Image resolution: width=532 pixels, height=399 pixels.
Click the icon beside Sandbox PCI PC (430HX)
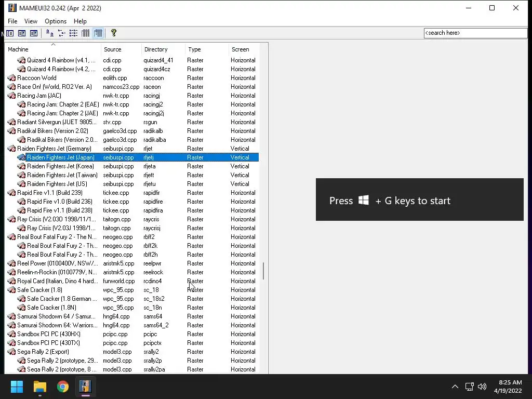[11, 334]
